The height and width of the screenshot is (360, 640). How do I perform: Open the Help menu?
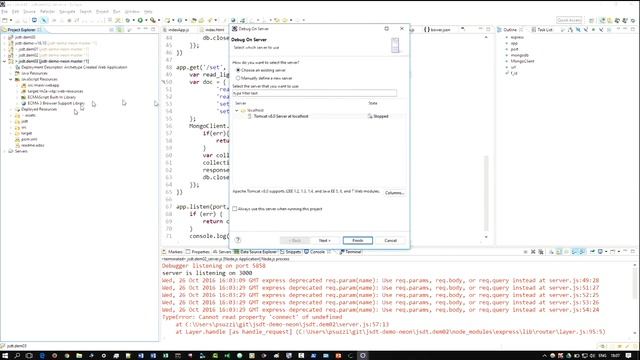148,12
